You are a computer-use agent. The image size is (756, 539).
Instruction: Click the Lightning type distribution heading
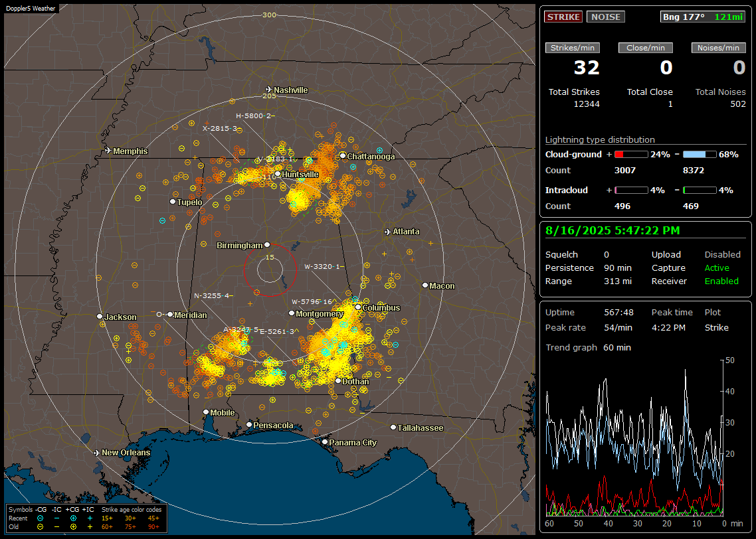[600, 139]
